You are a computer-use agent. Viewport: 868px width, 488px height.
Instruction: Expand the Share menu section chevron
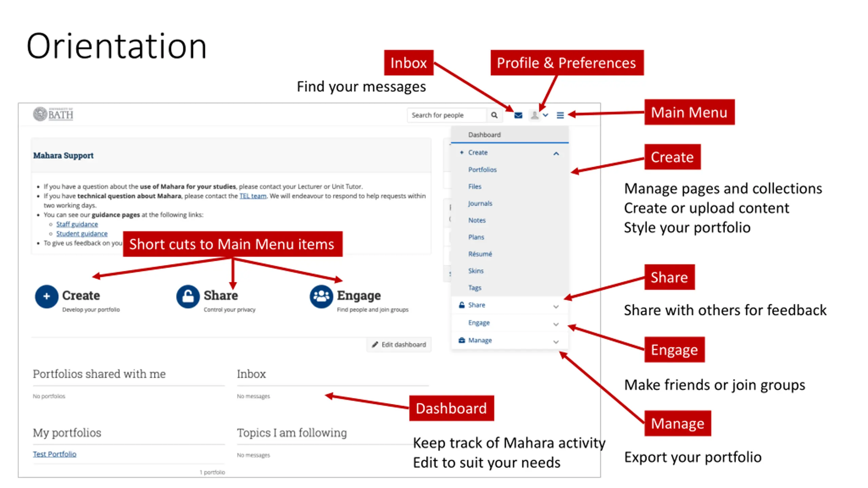[556, 306]
